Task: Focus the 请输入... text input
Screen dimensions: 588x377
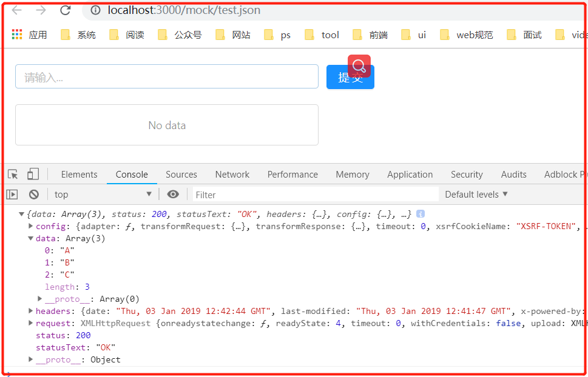Action: 167,76
